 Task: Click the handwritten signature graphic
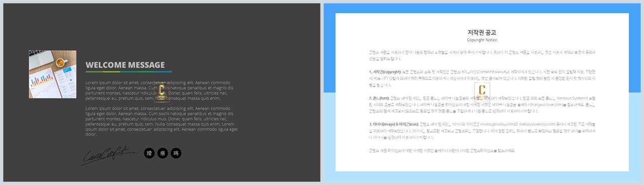click(110, 155)
